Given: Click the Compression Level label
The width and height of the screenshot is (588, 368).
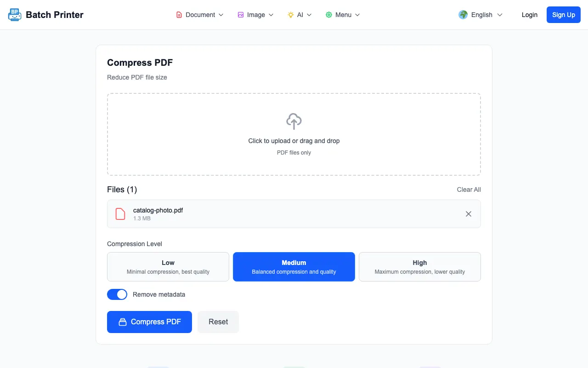Looking at the screenshot, I should pos(135,244).
